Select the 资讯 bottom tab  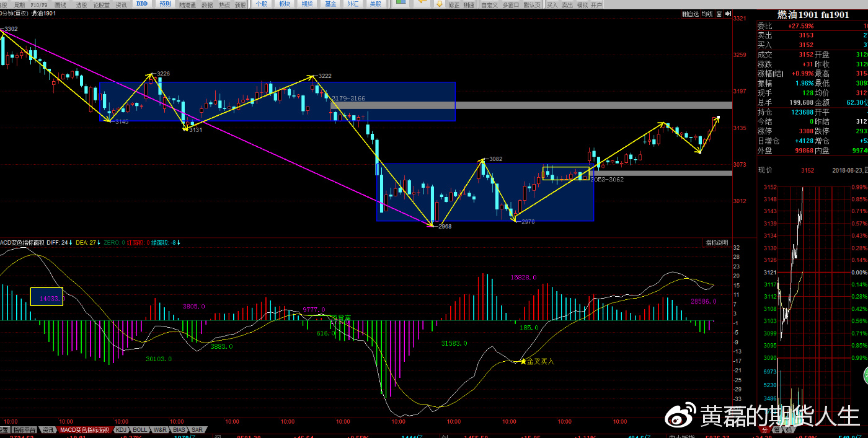coord(48,429)
